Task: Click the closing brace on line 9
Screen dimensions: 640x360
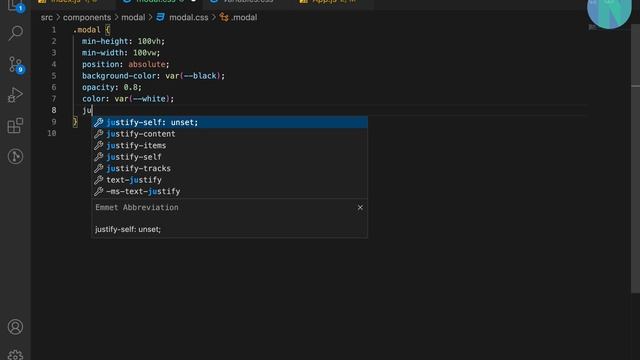Action: pyautogui.click(x=75, y=122)
